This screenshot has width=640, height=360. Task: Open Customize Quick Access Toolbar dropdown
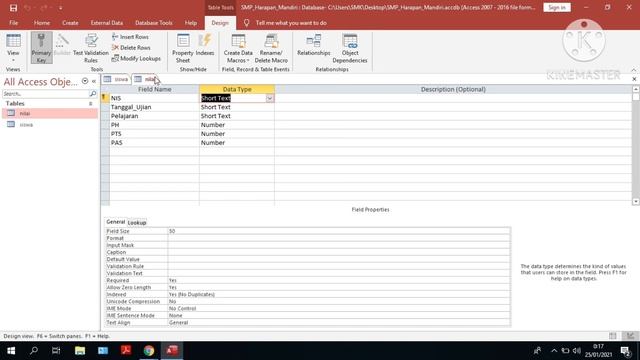pos(60,8)
